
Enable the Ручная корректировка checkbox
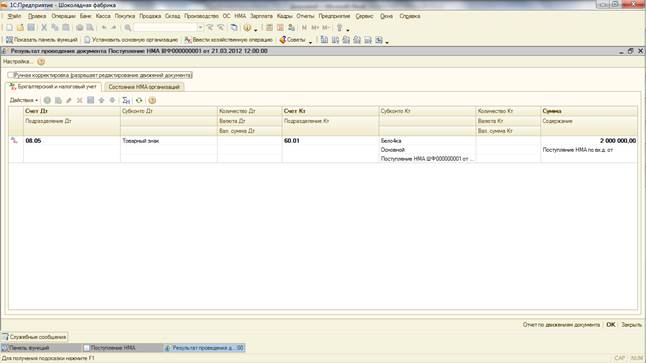pos(10,75)
